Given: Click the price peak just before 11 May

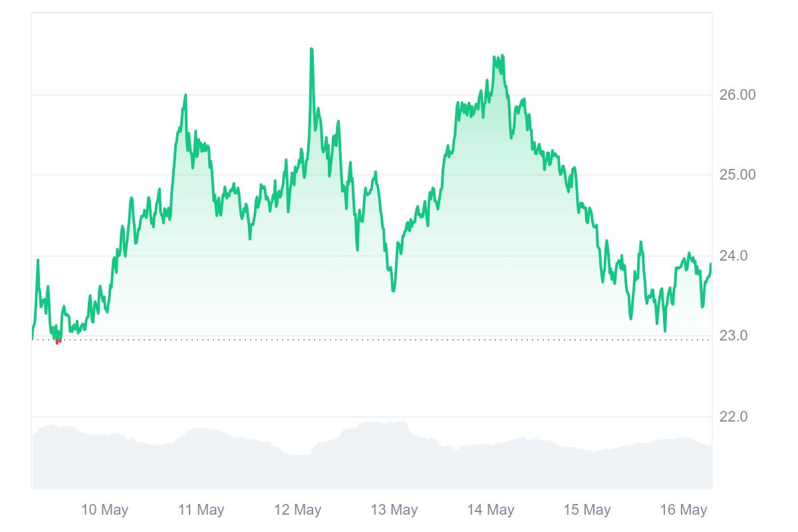Looking at the screenshot, I should pyautogui.click(x=186, y=96).
